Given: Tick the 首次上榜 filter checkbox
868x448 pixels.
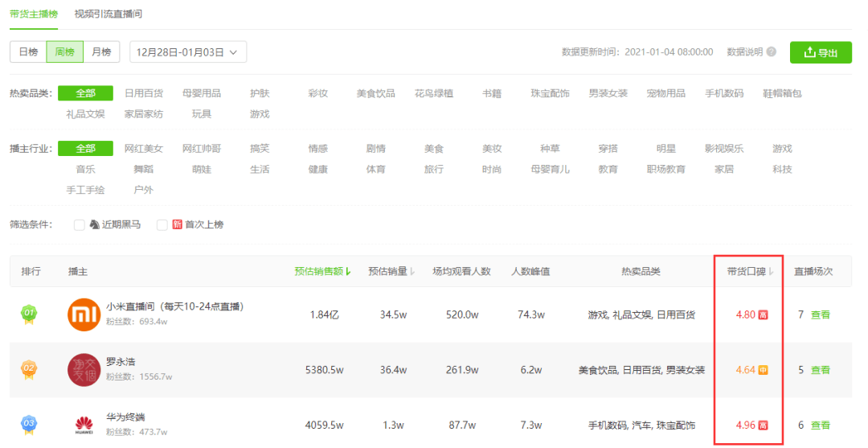Looking at the screenshot, I should point(162,224).
